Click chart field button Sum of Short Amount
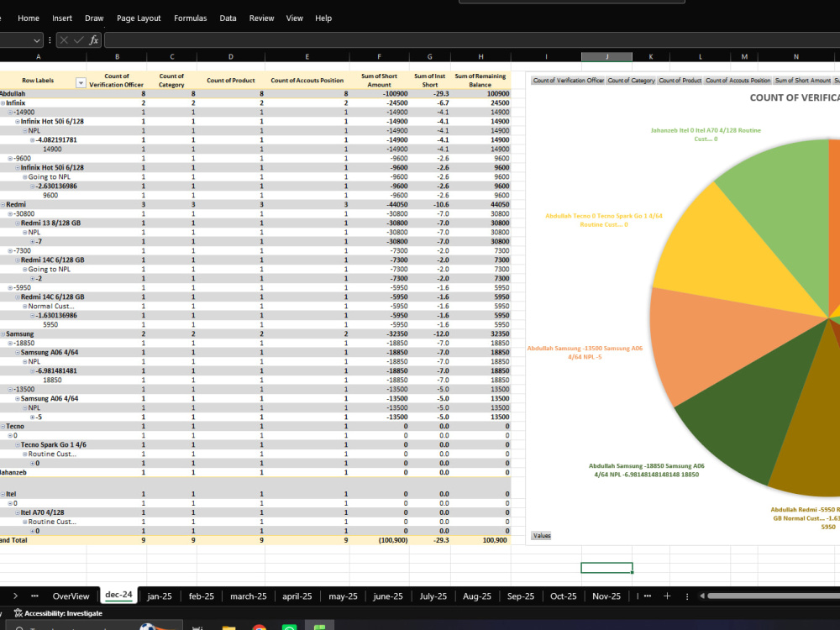 point(802,81)
